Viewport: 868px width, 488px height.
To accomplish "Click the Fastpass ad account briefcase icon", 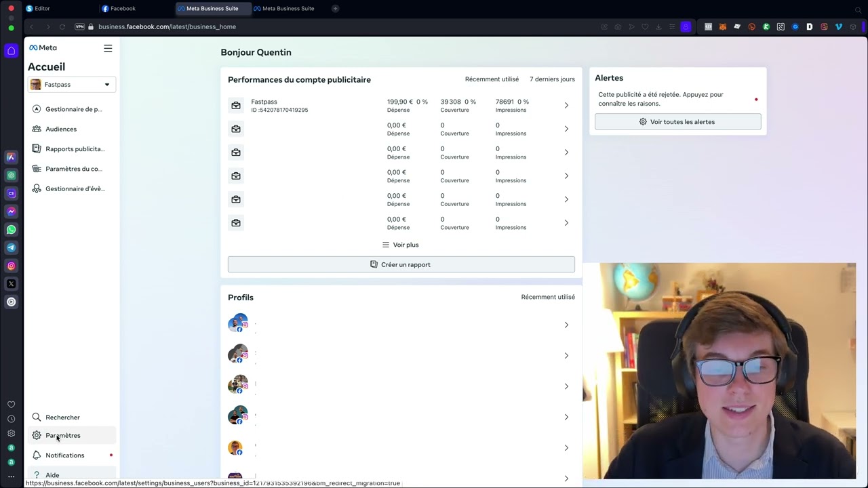I will point(236,106).
